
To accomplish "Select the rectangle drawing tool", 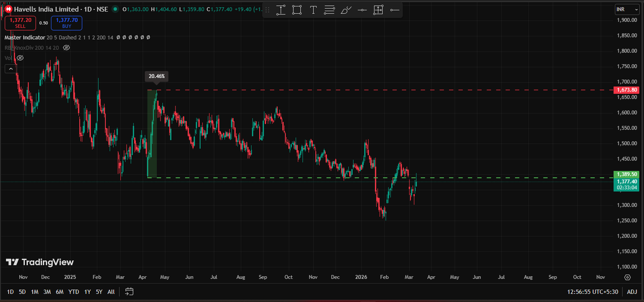I will point(297,10).
